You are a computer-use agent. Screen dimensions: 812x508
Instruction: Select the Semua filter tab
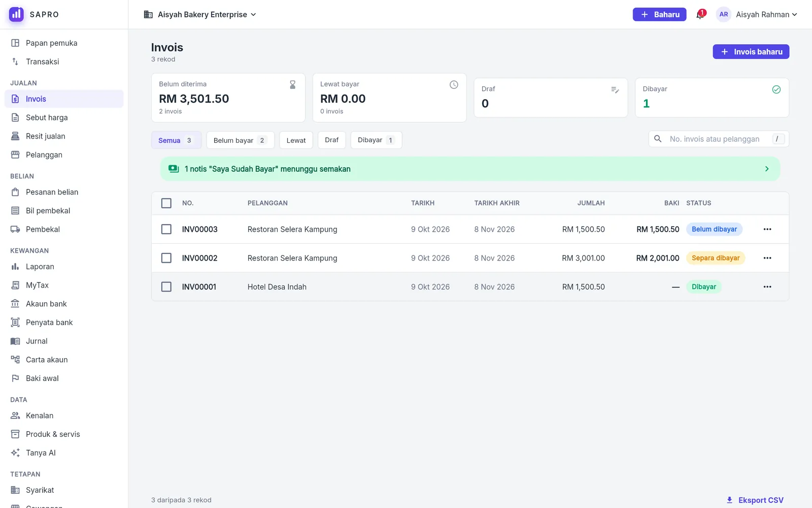pyautogui.click(x=176, y=140)
